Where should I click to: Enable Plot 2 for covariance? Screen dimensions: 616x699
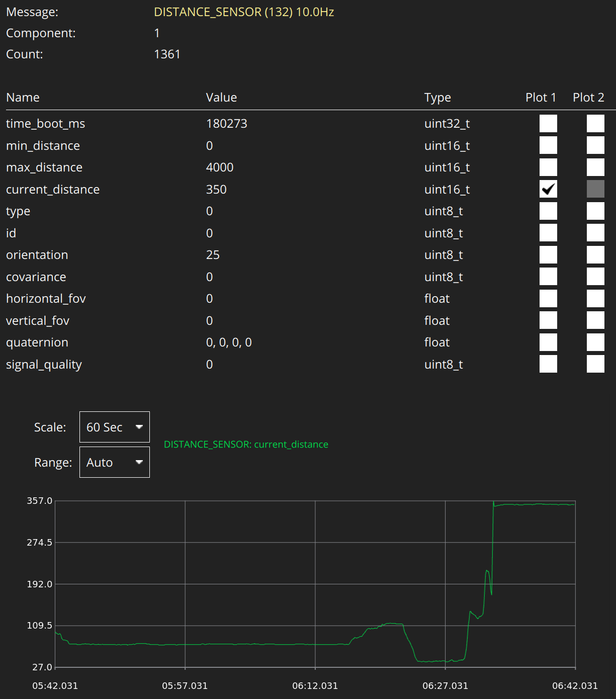tap(595, 277)
